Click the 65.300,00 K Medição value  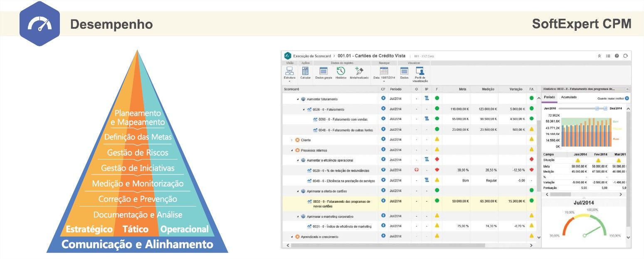487,201
